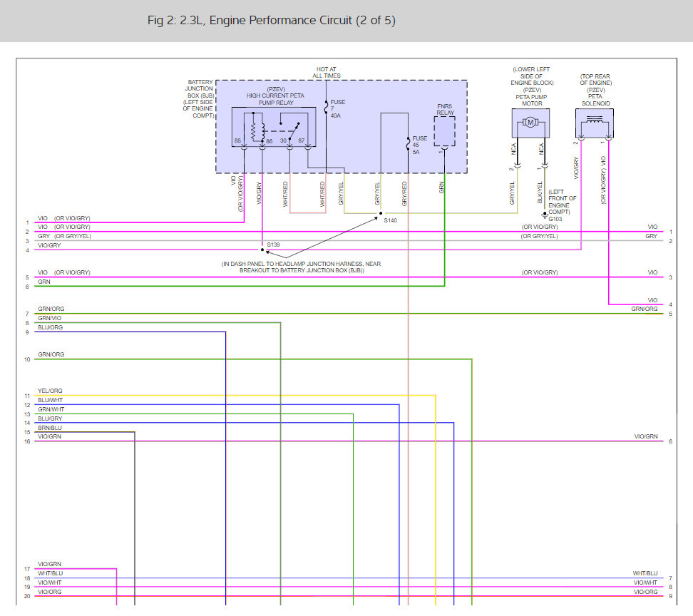The width and height of the screenshot is (693, 616).
Task: Click the PETA solenoid coil symbol
Action: coord(595,120)
